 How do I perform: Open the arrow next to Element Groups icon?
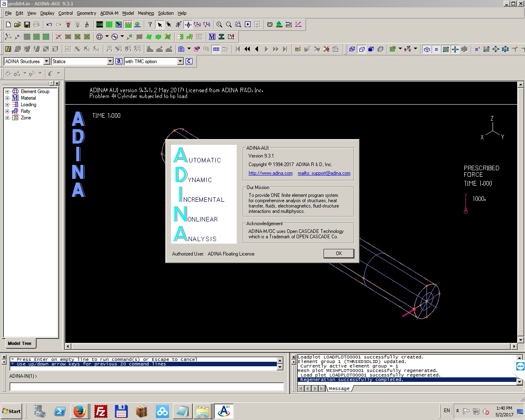pyautogui.click(x=107, y=37)
